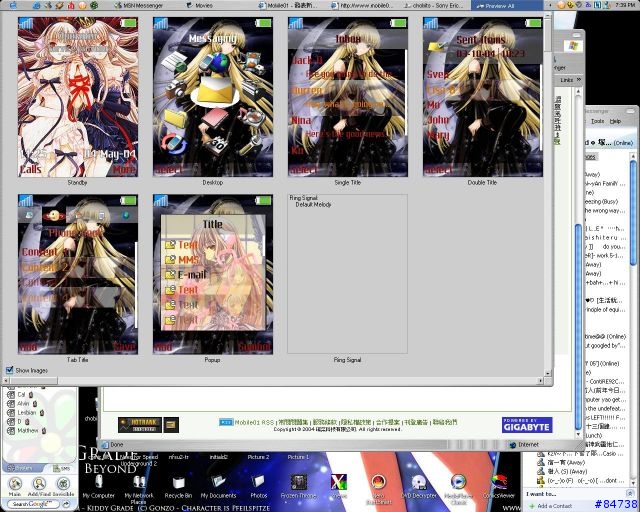This screenshot has width=640, height=512.
Task: Select the Popup preview thumbnail
Action: (213, 274)
